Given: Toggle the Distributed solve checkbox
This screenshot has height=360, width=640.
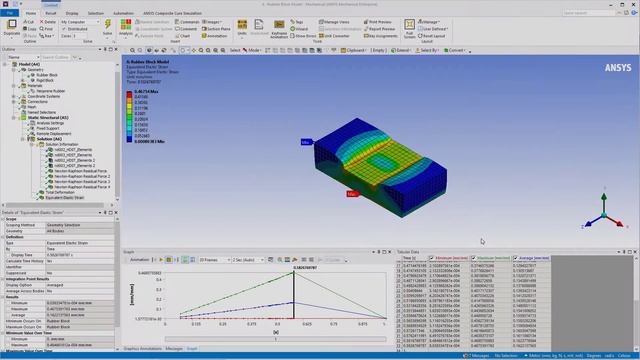Looking at the screenshot, I should (64, 29).
